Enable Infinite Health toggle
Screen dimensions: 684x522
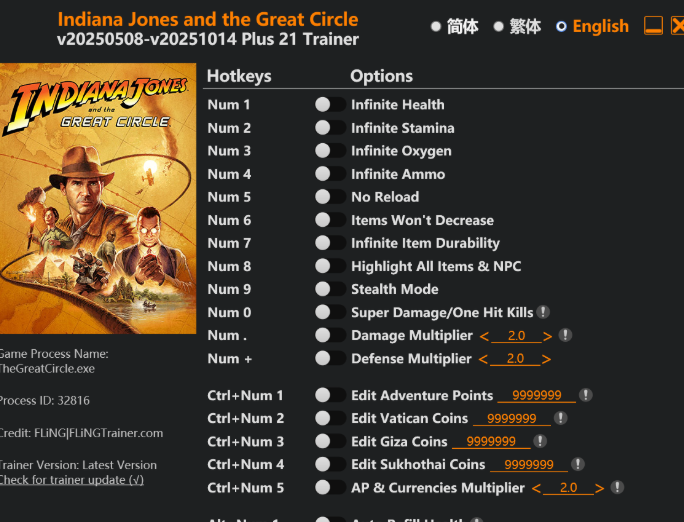pos(330,104)
